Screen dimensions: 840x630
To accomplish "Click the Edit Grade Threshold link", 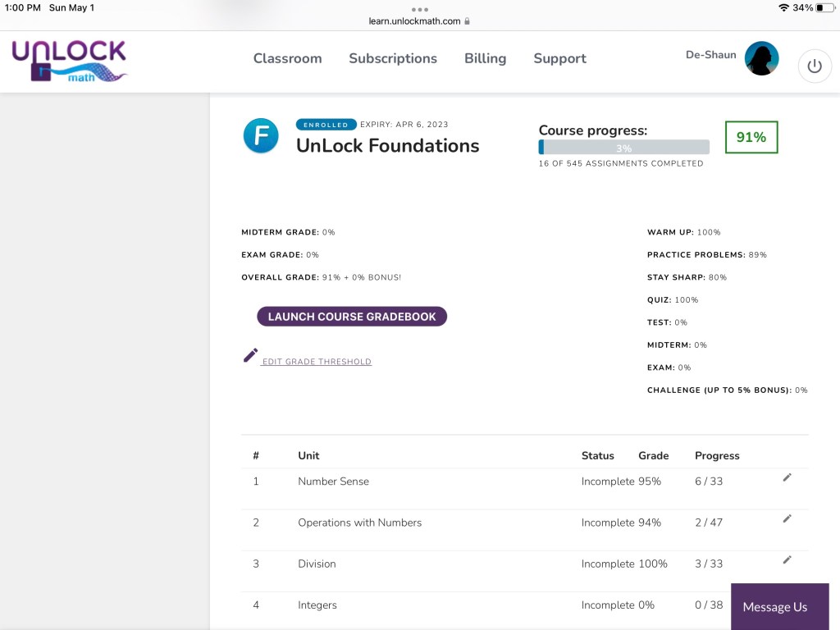I will click(x=316, y=361).
